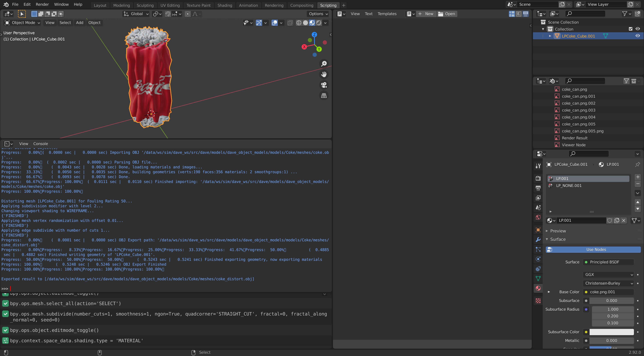Toggle show gizmo button in viewport
The width and height of the screenshot is (644, 356).
[259, 23]
